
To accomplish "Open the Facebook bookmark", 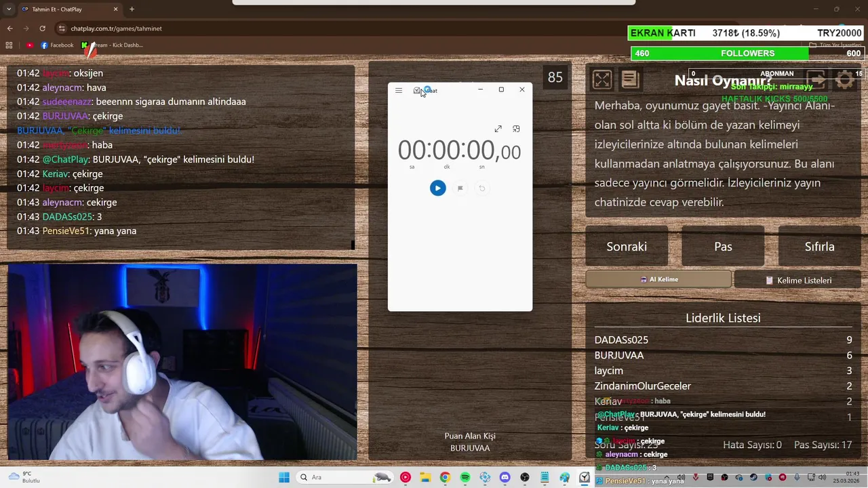I will coord(57,45).
